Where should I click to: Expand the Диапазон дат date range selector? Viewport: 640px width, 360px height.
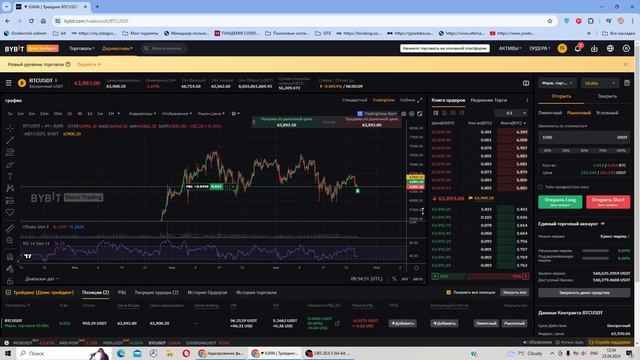point(42,279)
